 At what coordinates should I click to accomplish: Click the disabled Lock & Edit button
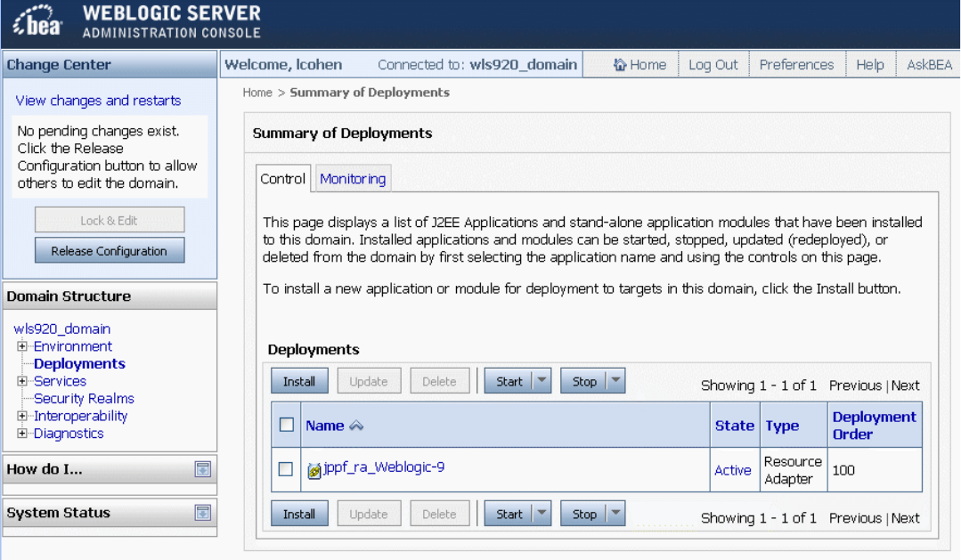tap(109, 220)
